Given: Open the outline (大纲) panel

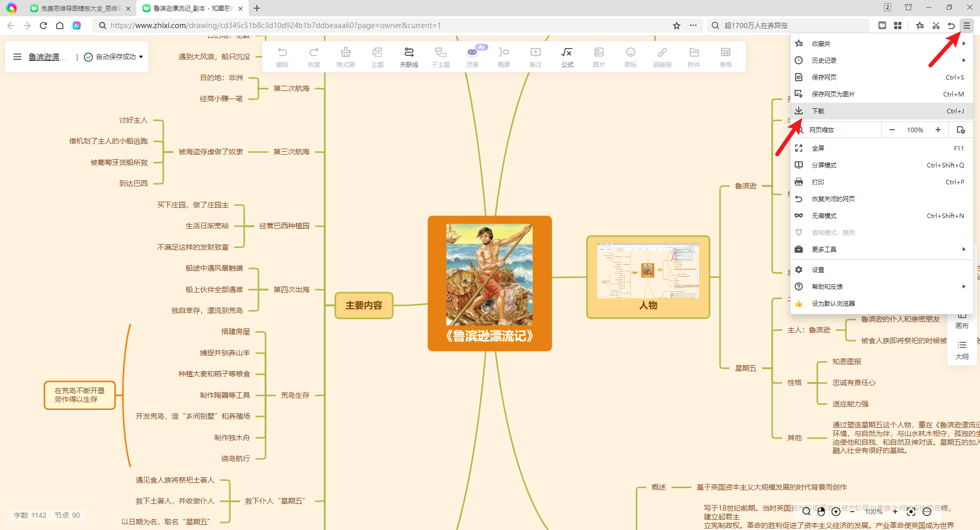Looking at the screenshot, I should tap(962, 350).
